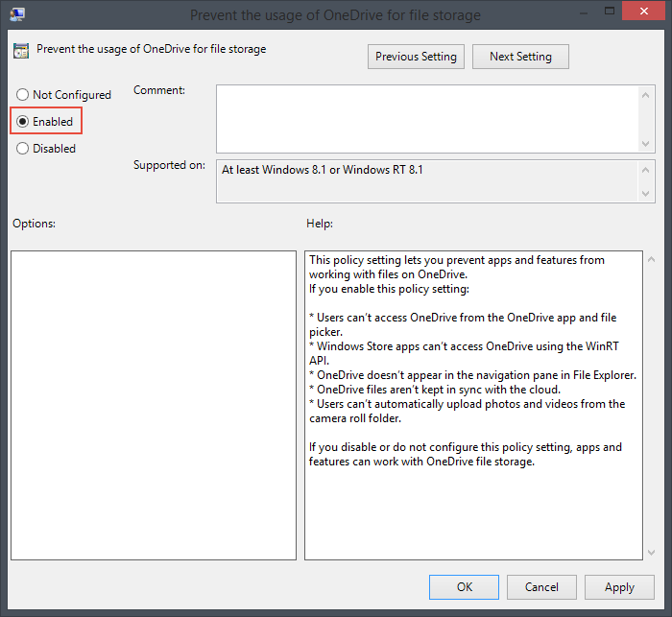The image size is (672, 617).
Task: Click the 'If you enable this policy setting:' line
Action: 389,289
